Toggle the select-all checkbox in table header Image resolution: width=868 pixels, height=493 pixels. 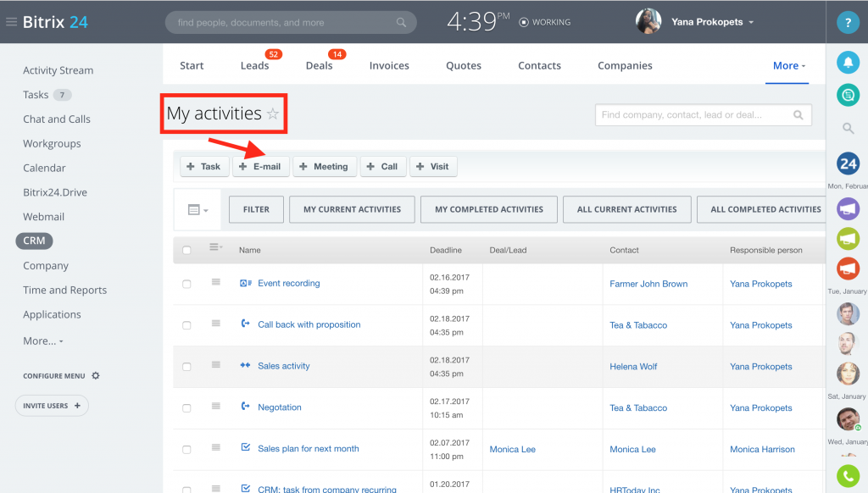186,250
